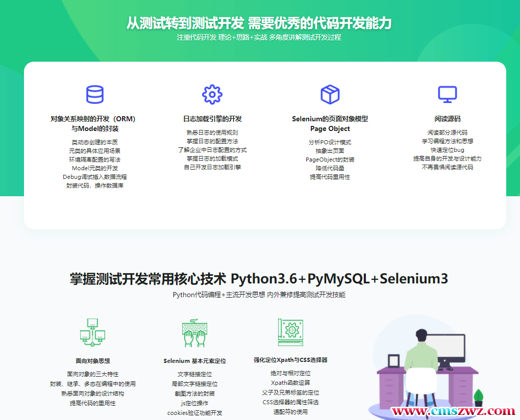Screen dimensions: 520x420
Task: Click the networked computers icon above 面向对象思想
Action: tap(92, 332)
